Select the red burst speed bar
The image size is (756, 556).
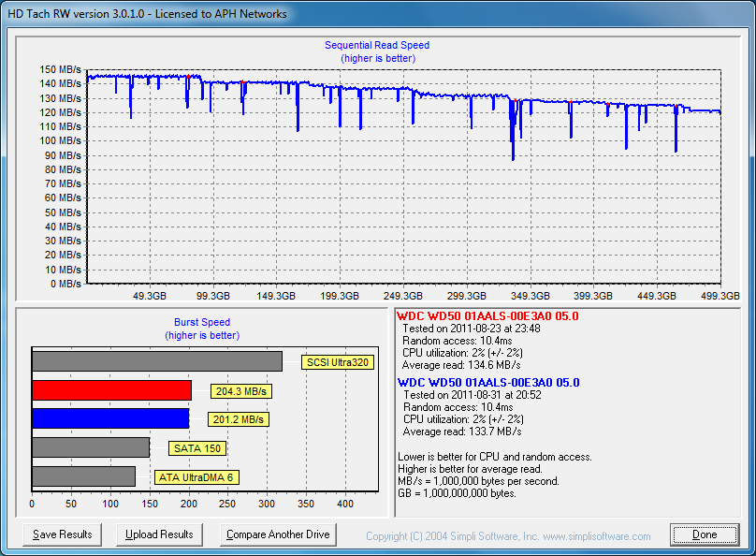click(x=111, y=390)
